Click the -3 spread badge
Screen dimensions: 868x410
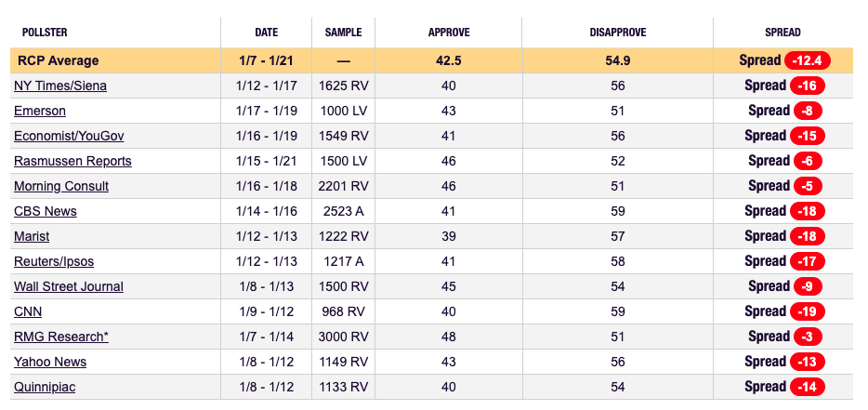[x=807, y=337]
